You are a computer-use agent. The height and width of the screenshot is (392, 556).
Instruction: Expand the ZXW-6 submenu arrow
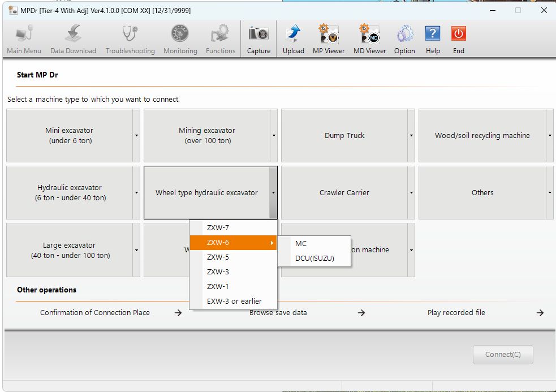[271, 243]
